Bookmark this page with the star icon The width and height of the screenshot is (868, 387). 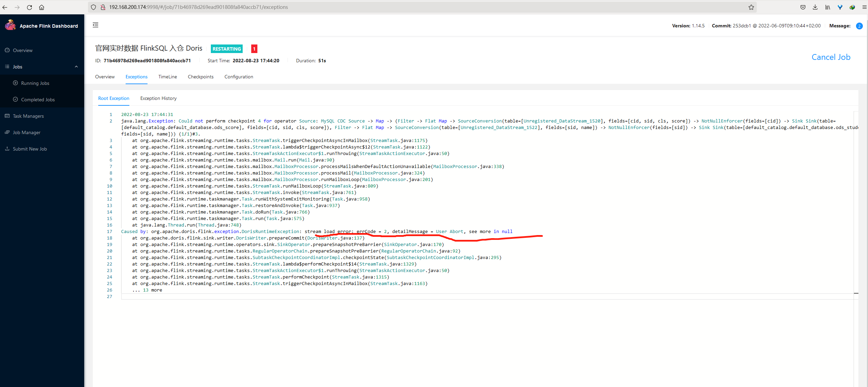751,7
